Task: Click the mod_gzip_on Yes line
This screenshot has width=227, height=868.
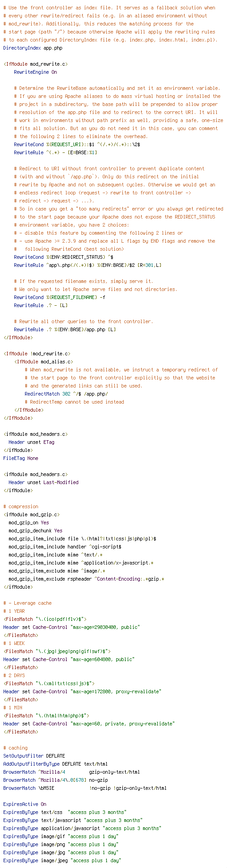Action: (x=29, y=522)
